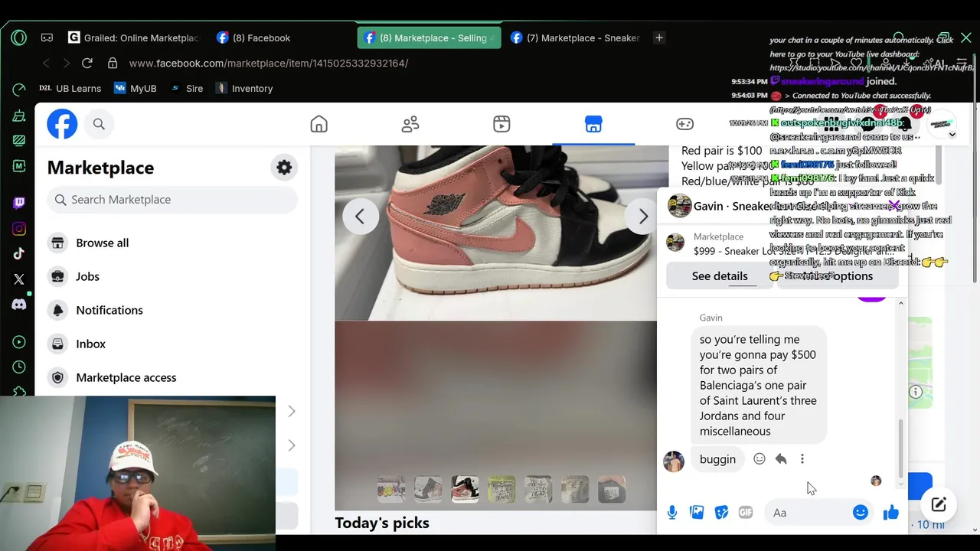980x551 pixels.
Task: Show previous listing photo
Action: pyautogui.click(x=360, y=217)
